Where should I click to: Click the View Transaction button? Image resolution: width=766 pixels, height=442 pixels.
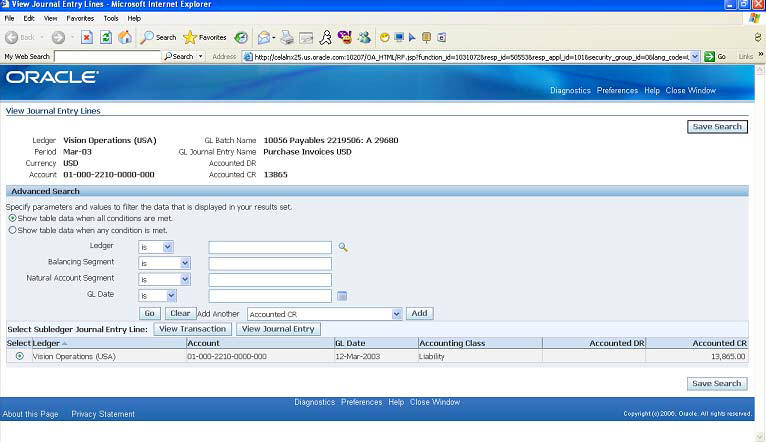[192, 329]
